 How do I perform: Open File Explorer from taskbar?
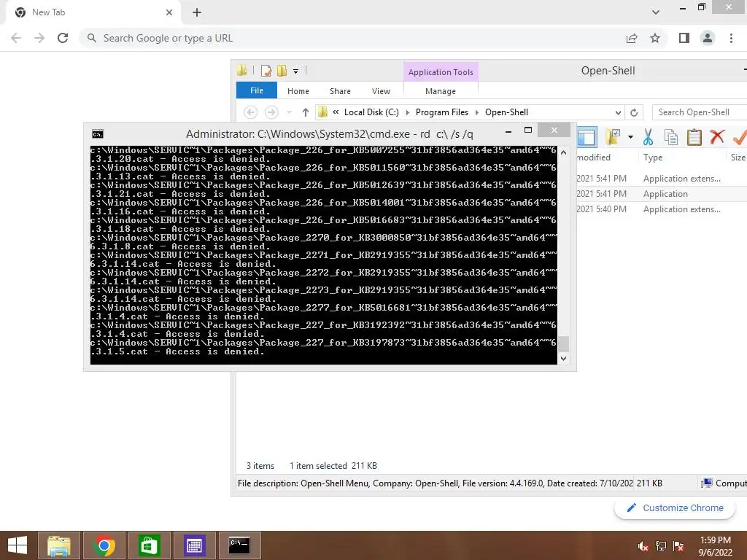click(59, 545)
